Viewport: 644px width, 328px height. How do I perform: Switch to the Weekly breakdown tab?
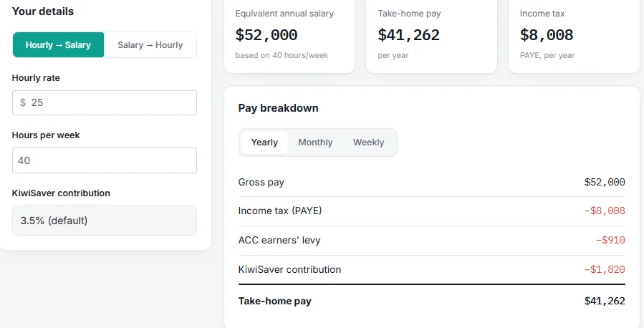368,143
